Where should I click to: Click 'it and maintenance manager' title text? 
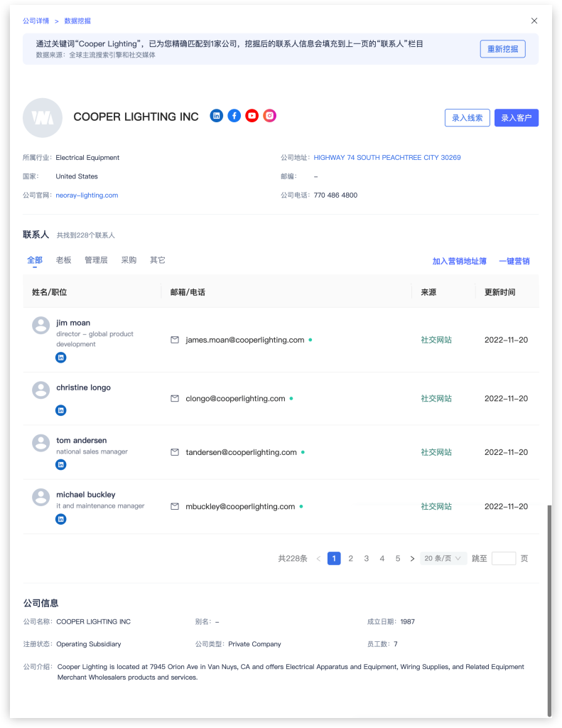[100, 505]
